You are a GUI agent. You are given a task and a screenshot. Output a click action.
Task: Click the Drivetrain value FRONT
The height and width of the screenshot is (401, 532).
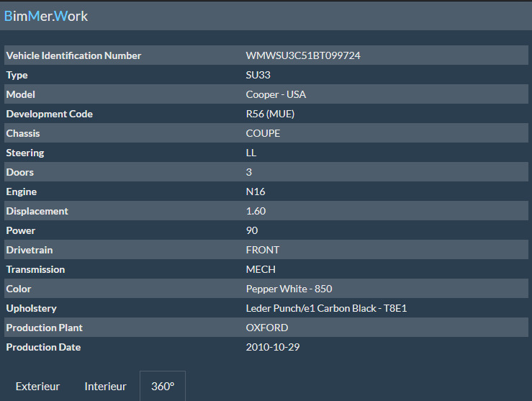[x=263, y=250]
